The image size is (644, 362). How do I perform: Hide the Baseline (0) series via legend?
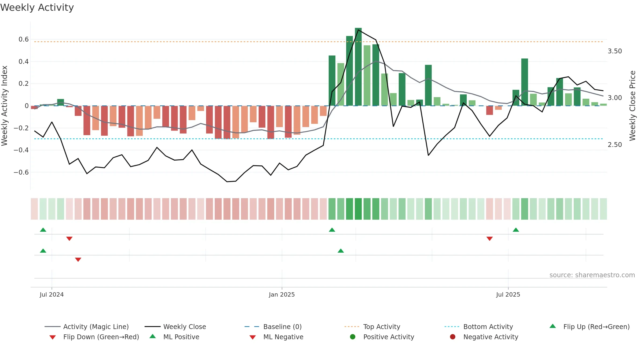(273, 327)
